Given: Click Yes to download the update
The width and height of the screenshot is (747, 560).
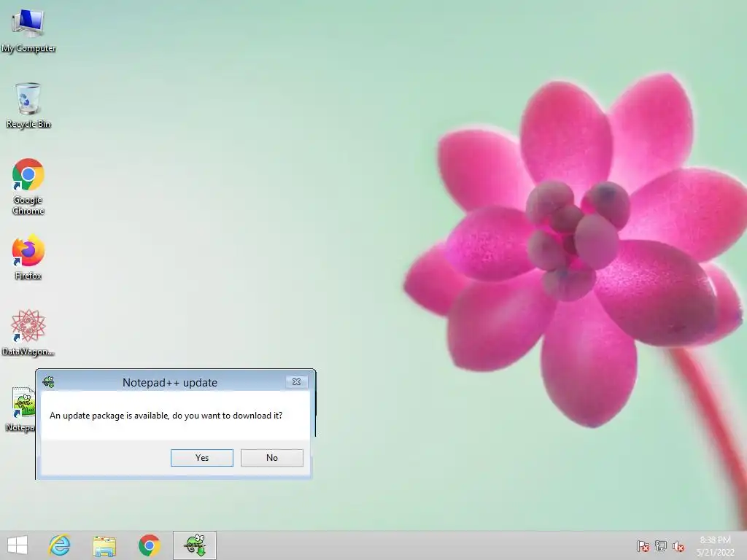Looking at the screenshot, I should [202, 458].
